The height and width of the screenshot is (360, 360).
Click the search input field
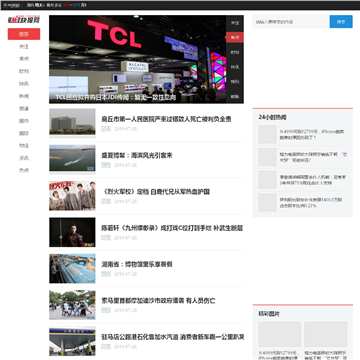291,22
